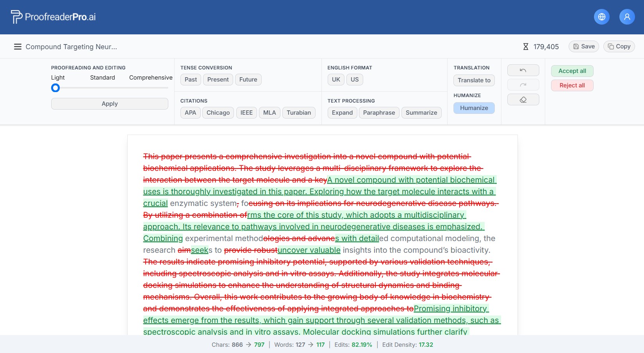
Task: Click the proofreading level slider handle
Action: [x=55, y=88]
